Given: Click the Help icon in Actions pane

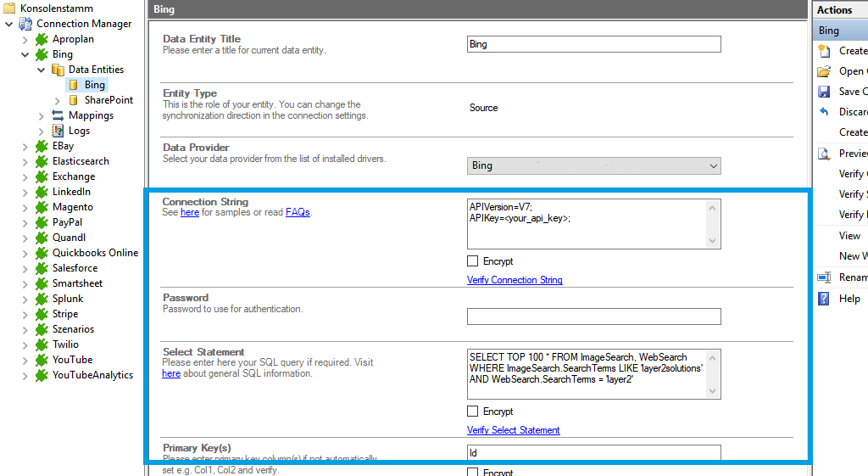Looking at the screenshot, I should tap(823, 299).
